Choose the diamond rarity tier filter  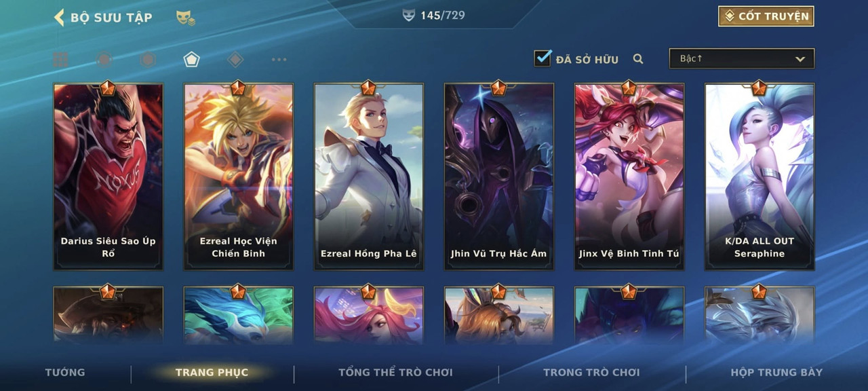(x=235, y=60)
